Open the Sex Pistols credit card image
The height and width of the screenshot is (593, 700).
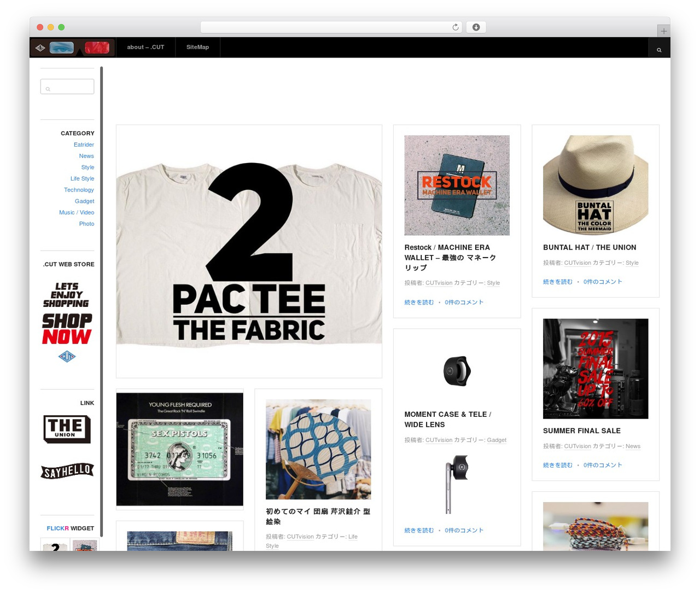tap(180, 449)
